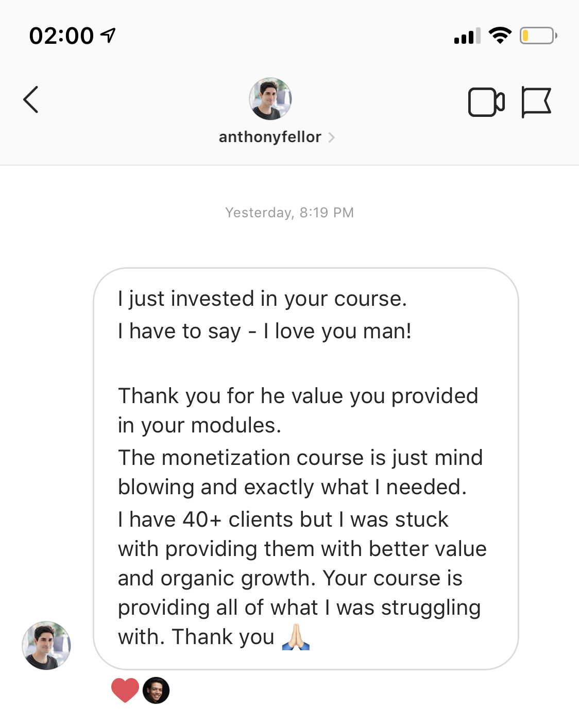This screenshot has width=579, height=728.
Task: Tap the Wi-Fi icon in the status bar
Action: click(499, 36)
